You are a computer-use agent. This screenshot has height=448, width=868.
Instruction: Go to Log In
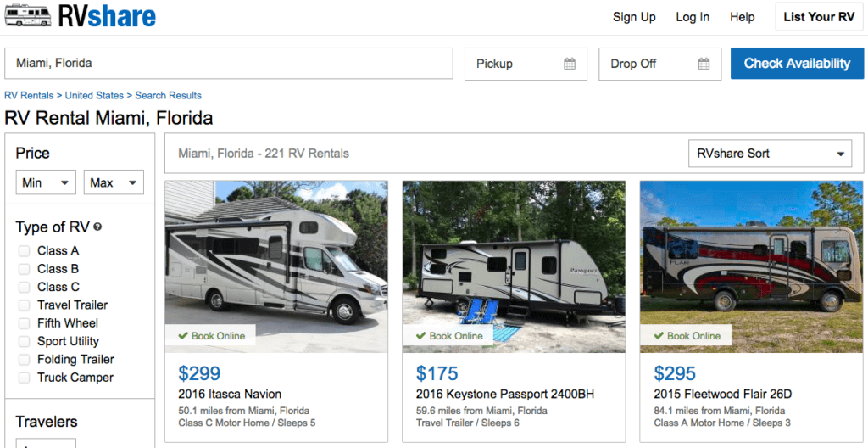click(x=693, y=17)
